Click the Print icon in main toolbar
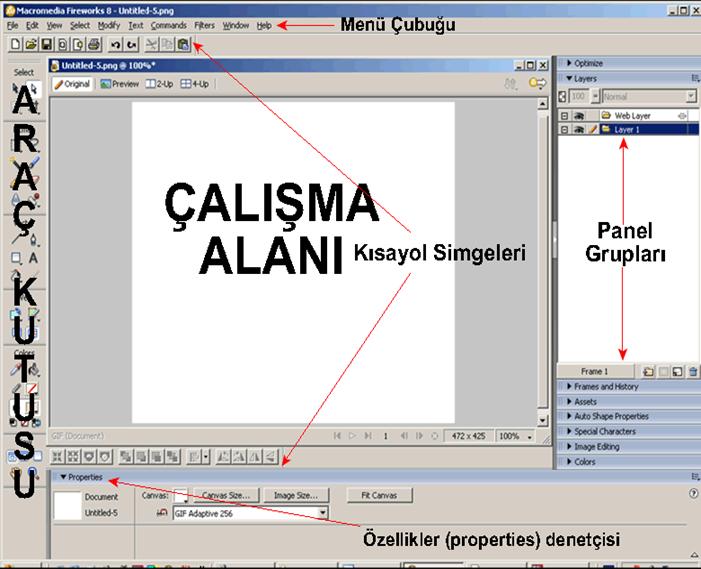Image resolution: width=701 pixels, height=569 pixels. click(x=94, y=44)
